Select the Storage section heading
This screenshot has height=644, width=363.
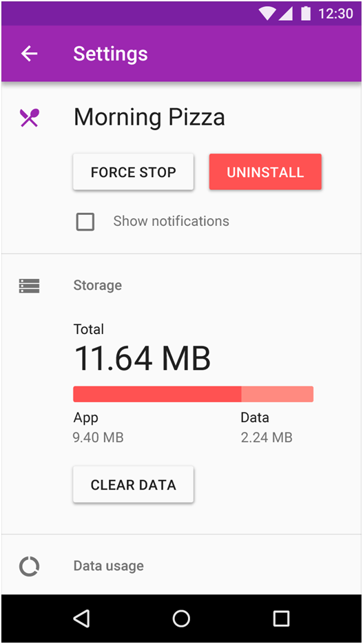(x=97, y=285)
